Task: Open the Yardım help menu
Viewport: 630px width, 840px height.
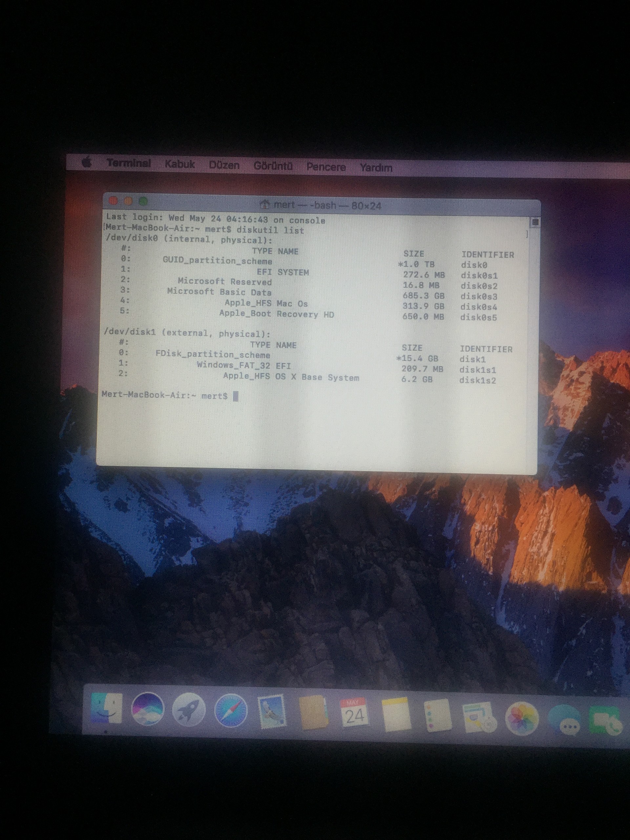Action: click(376, 167)
